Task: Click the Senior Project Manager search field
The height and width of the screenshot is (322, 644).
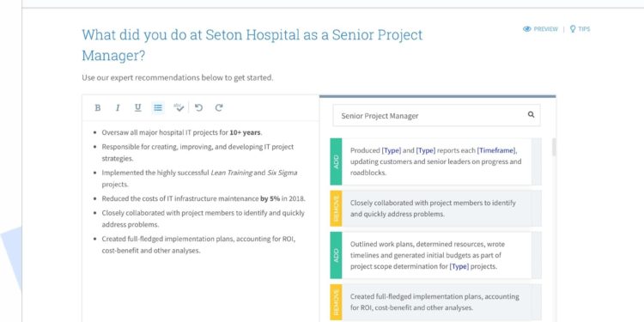Action: click(436, 115)
